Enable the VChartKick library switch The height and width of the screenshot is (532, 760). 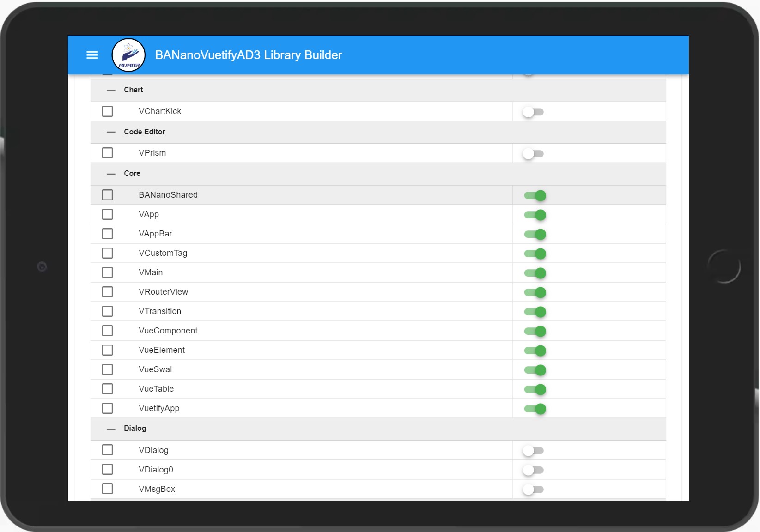(x=534, y=112)
